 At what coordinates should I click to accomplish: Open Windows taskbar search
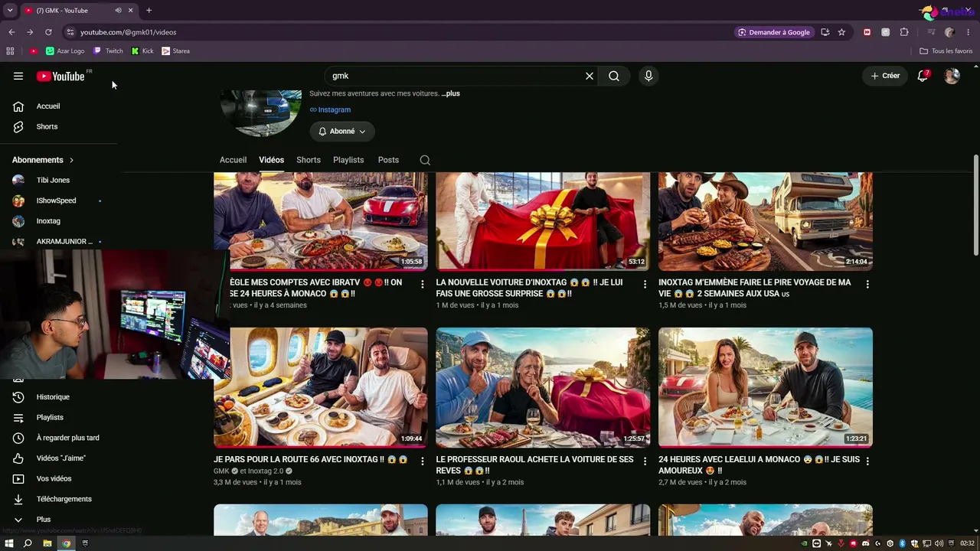click(28, 543)
